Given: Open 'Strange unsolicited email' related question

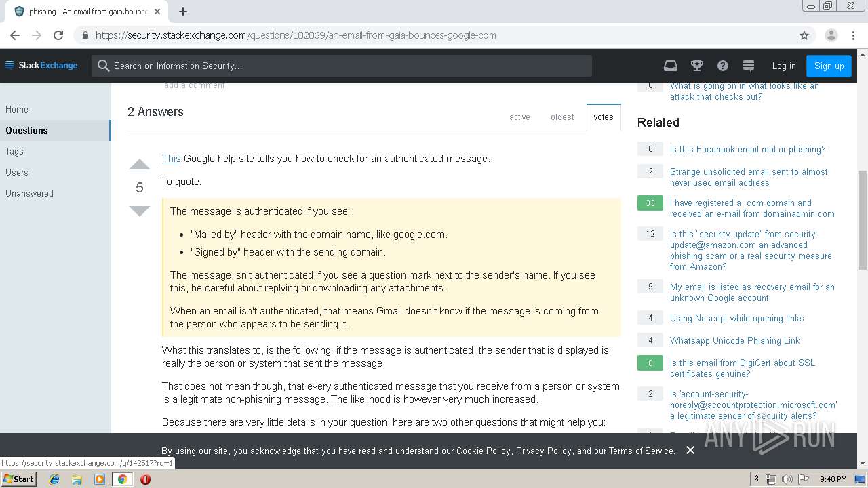Looking at the screenshot, I should pos(749,178).
